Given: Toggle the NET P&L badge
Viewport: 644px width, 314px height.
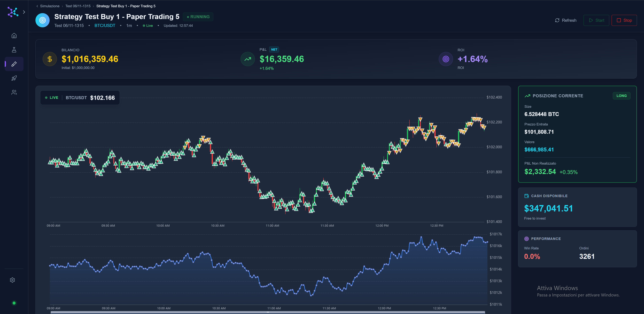Looking at the screenshot, I should pyautogui.click(x=274, y=49).
